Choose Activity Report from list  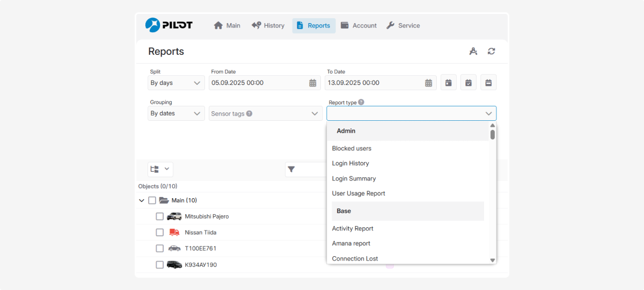(353, 228)
